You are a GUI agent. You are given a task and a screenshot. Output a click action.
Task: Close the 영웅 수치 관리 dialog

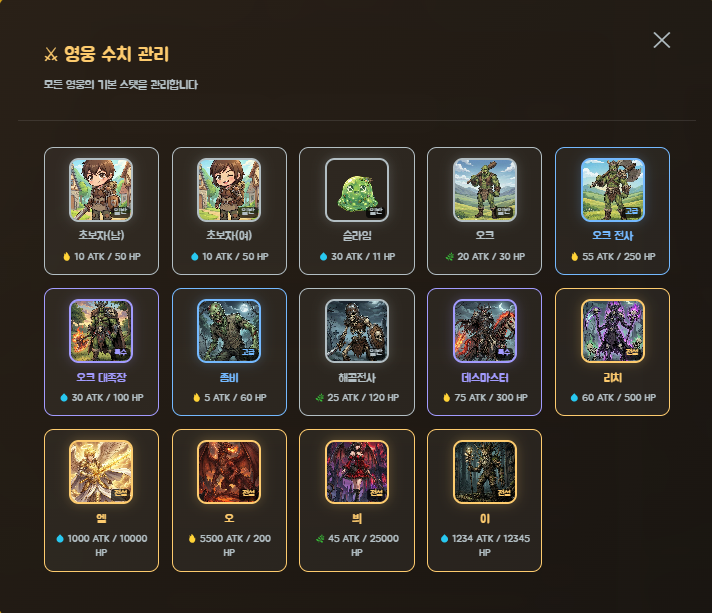click(662, 40)
